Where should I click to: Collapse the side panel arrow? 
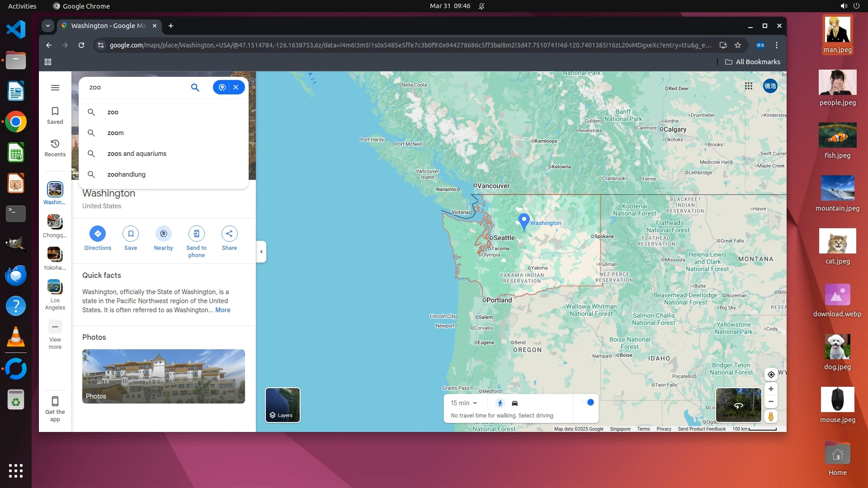tap(261, 252)
